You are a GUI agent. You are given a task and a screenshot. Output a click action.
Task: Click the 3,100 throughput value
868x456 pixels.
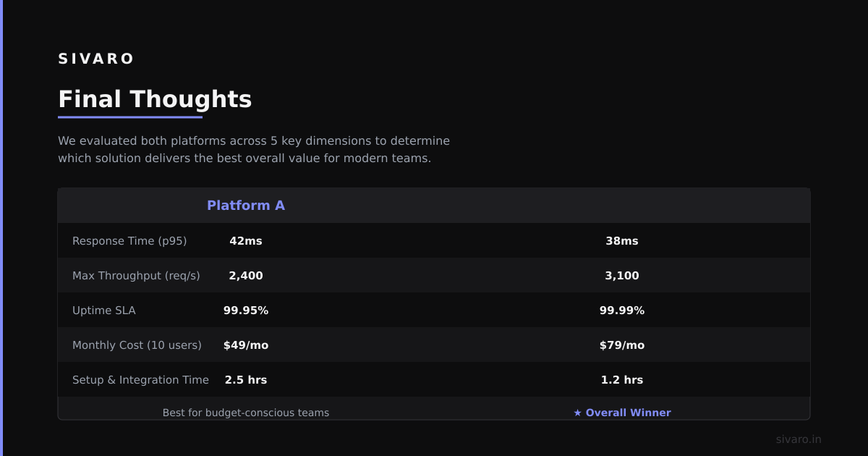622,276
